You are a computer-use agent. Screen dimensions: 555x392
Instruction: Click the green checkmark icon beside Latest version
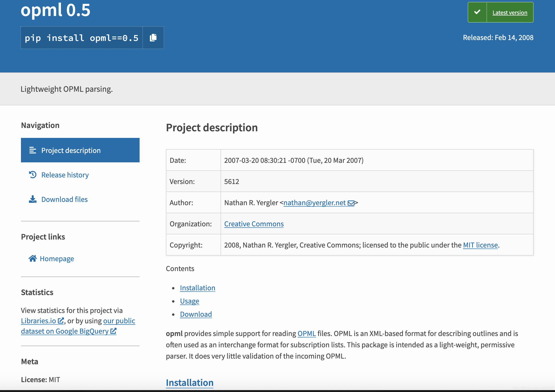click(x=477, y=12)
